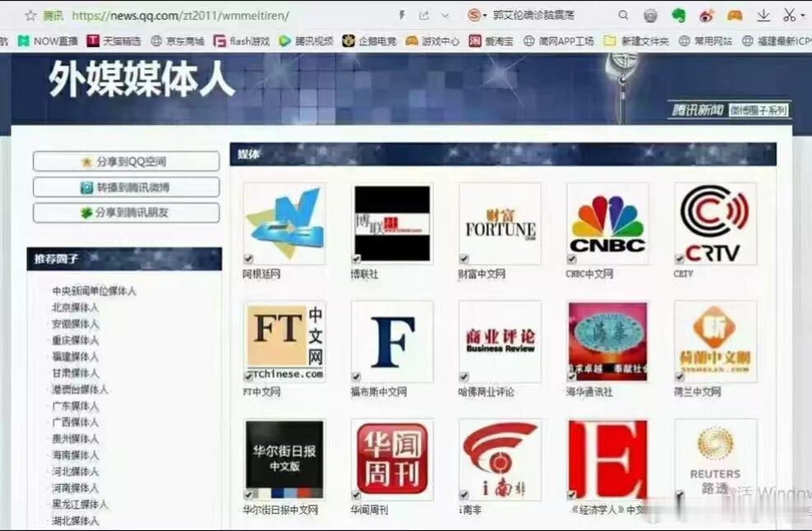Open the 商业评论 Business Review logo
The height and width of the screenshot is (531, 812).
pos(500,342)
